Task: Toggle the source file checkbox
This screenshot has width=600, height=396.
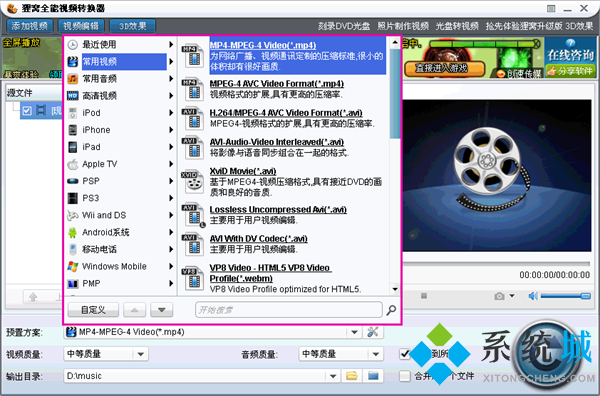Action: (27, 111)
